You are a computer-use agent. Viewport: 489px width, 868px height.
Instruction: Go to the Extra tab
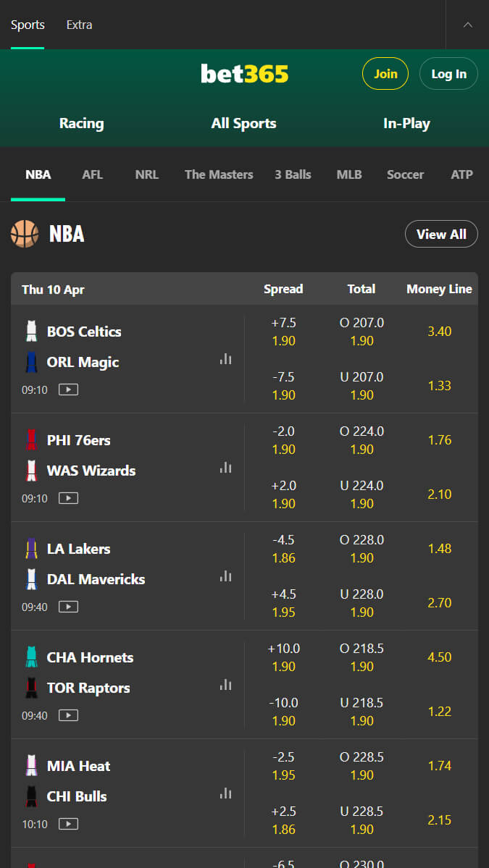click(79, 25)
